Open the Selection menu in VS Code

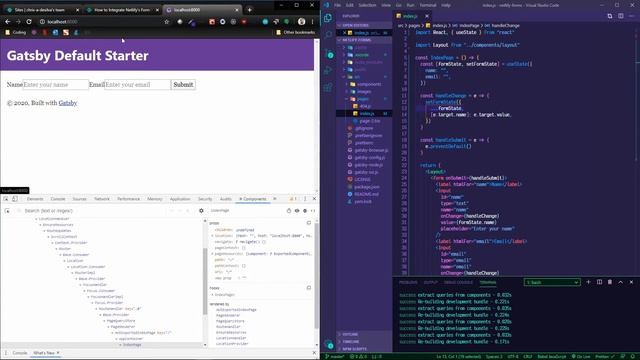coord(367,5)
